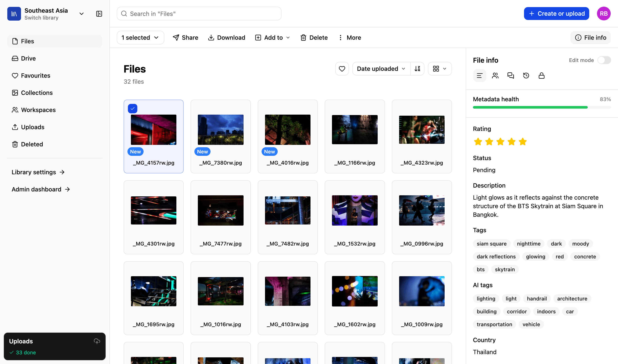Collapse the sidebar panel icon
Image resolution: width=618 pixels, height=364 pixels.
tap(99, 14)
